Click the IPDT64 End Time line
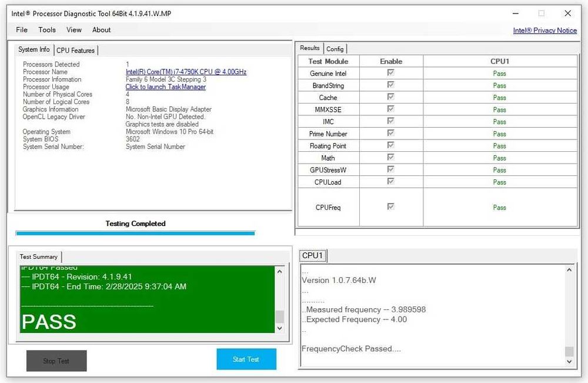This screenshot has width=588, height=383. [x=104, y=287]
